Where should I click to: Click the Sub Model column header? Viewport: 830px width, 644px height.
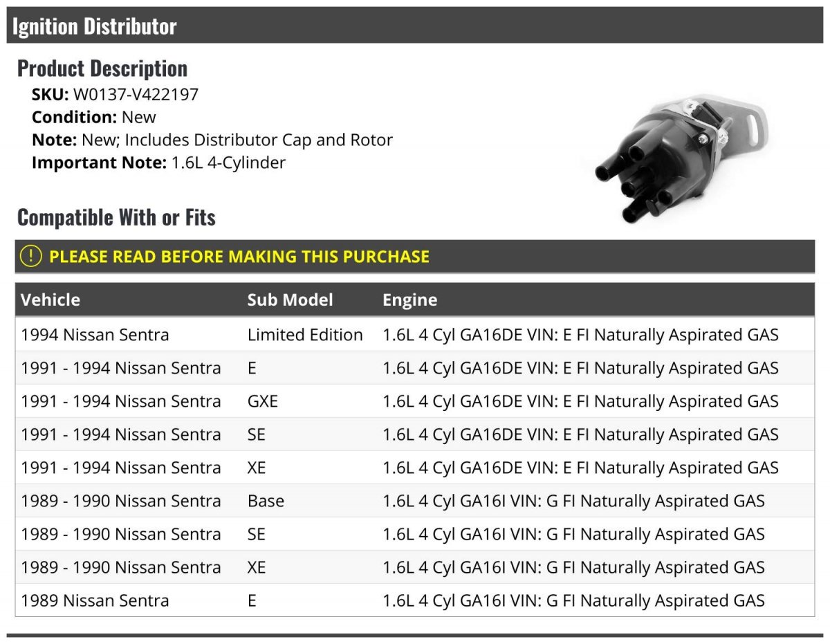[x=290, y=300]
